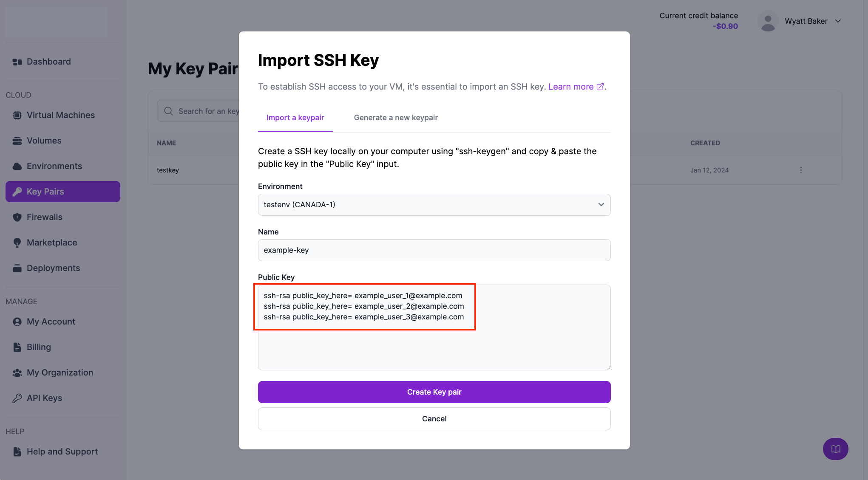Click the Marketplace lightbulb icon
The image size is (868, 480).
click(x=17, y=243)
